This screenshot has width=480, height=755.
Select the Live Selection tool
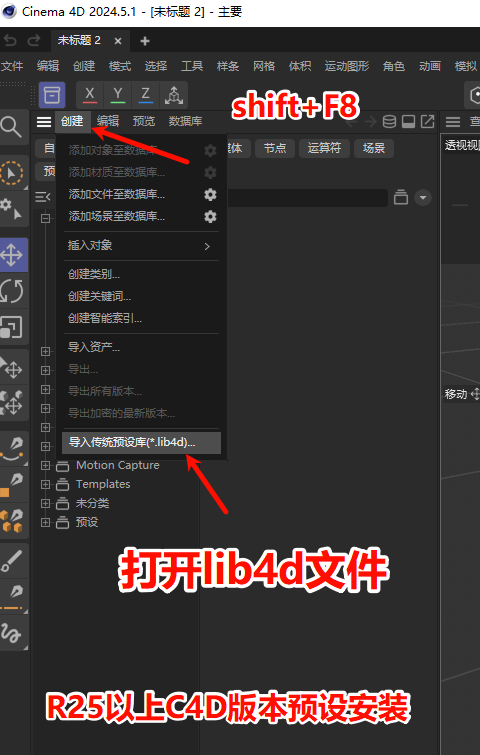12,172
